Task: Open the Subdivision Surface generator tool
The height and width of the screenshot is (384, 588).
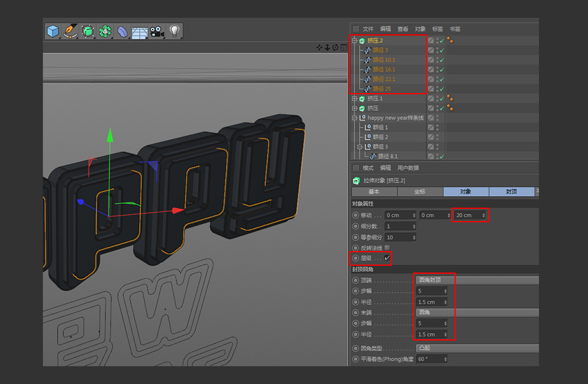Action: point(88,31)
